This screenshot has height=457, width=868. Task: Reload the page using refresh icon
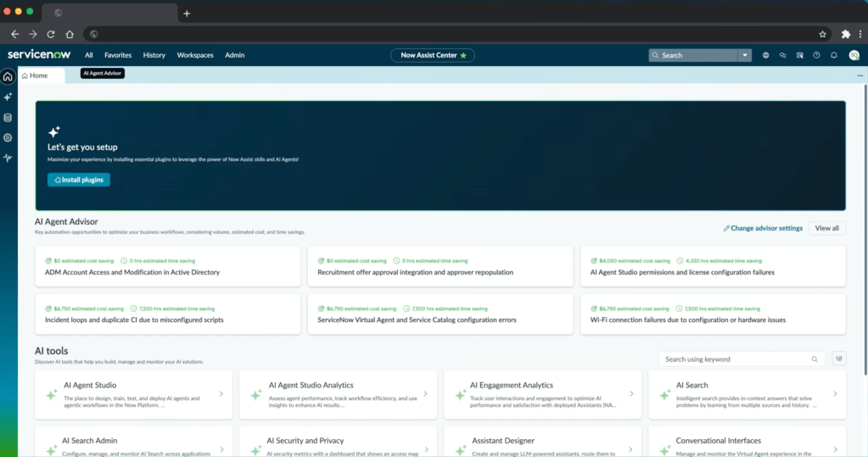point(51,34)
